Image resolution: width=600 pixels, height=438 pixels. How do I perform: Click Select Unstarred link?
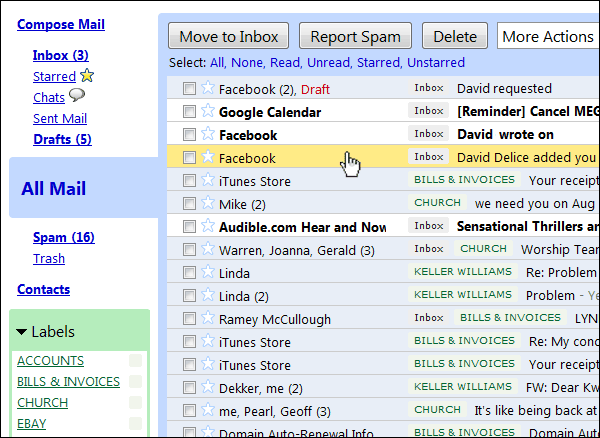tap(436, 62)
